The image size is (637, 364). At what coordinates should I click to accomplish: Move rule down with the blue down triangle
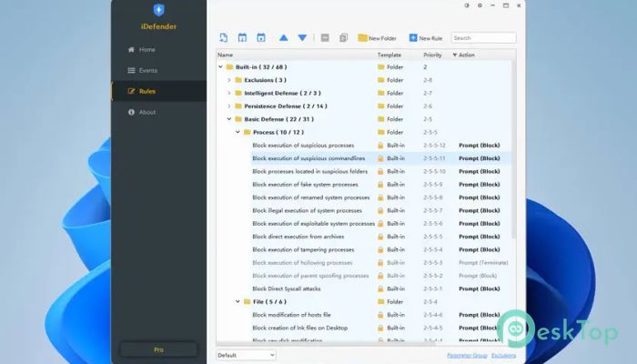click(302, 38)
